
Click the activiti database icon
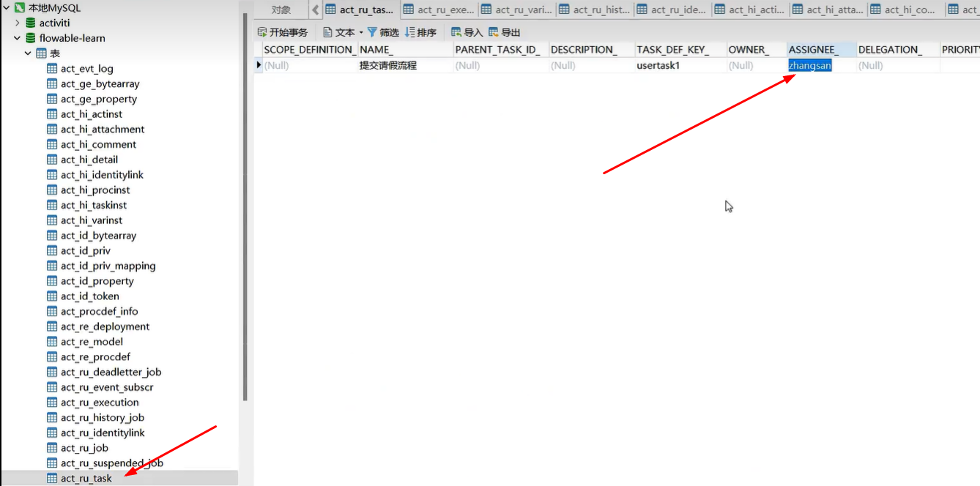31,23
